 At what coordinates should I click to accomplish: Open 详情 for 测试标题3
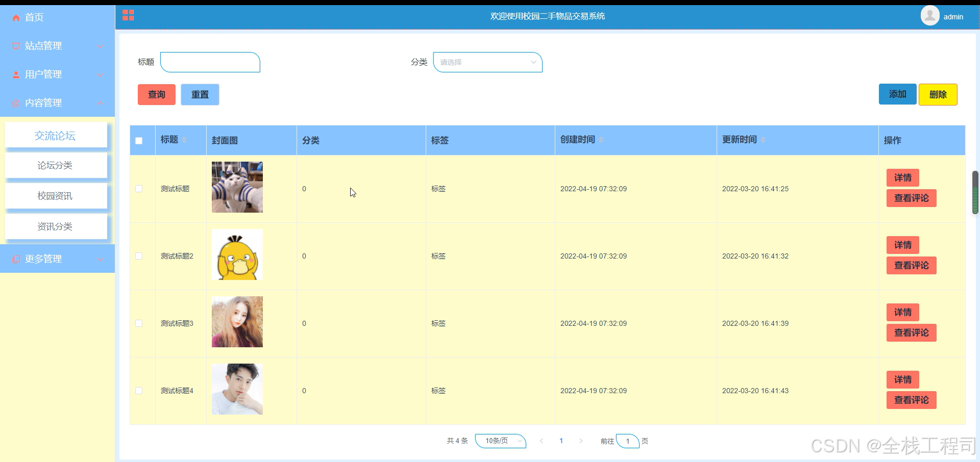tap(903, 312)
